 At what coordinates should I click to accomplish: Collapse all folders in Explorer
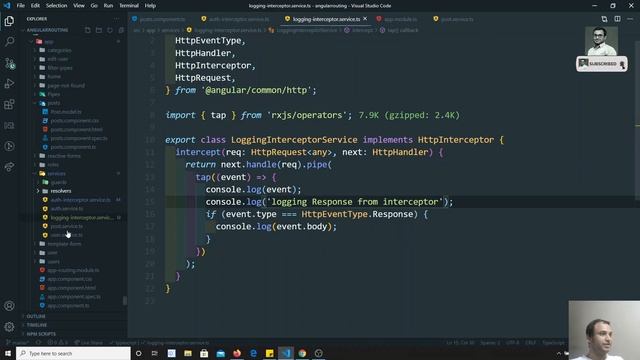tap(121, 30)
